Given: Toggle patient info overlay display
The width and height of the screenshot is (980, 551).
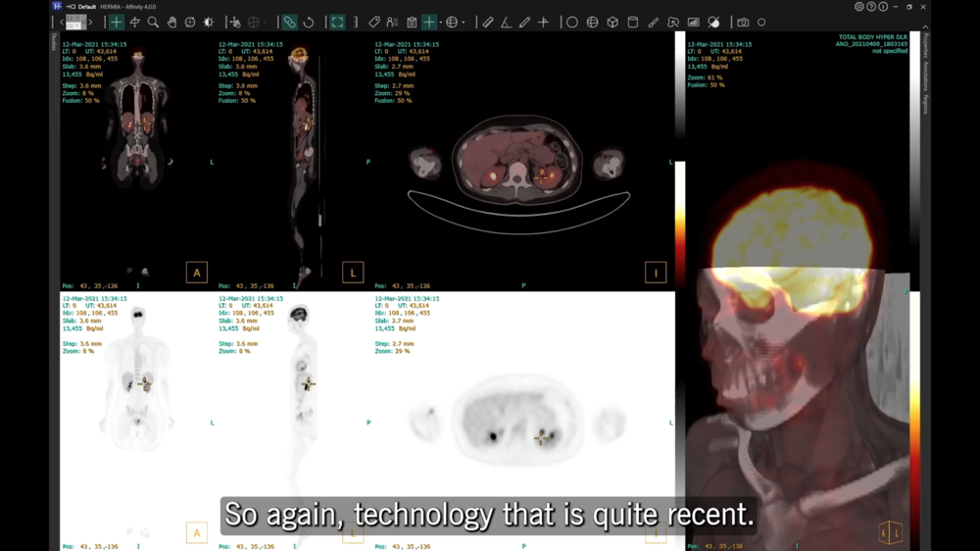Looking at the screenshot, I should (392, 22).
